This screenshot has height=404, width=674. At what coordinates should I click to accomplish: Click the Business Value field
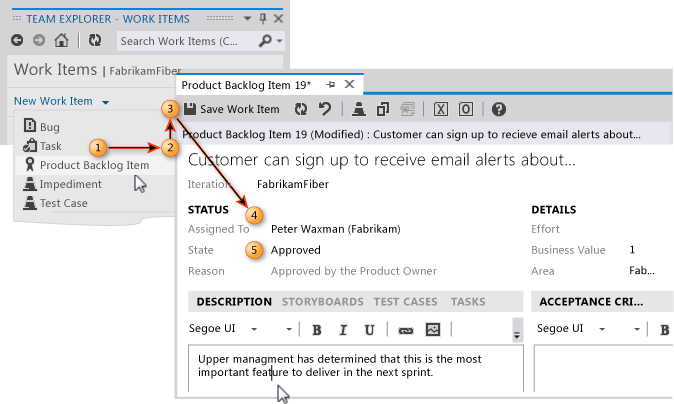(x=632, y=250)
